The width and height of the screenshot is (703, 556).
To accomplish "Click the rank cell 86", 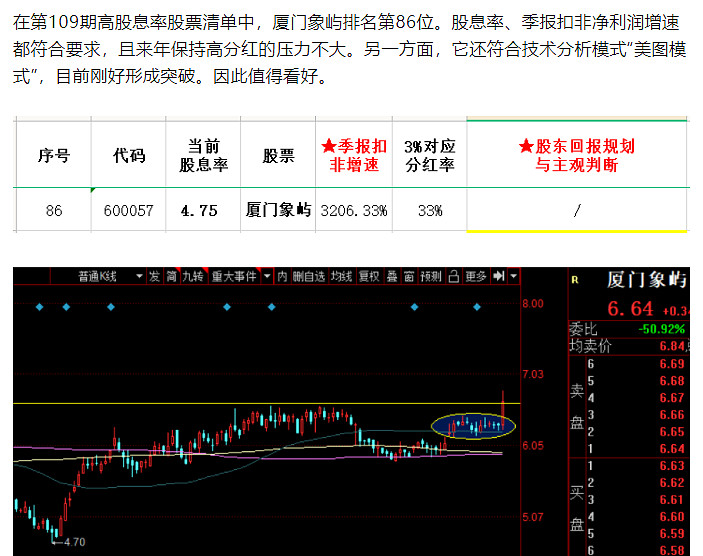I will click(x=54, y=210).
